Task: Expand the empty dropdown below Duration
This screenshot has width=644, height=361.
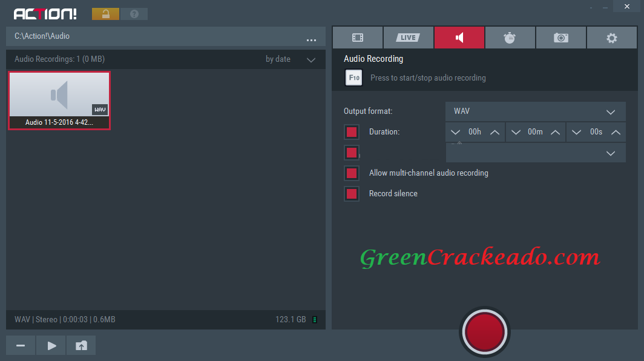Action: pos(611,153)
